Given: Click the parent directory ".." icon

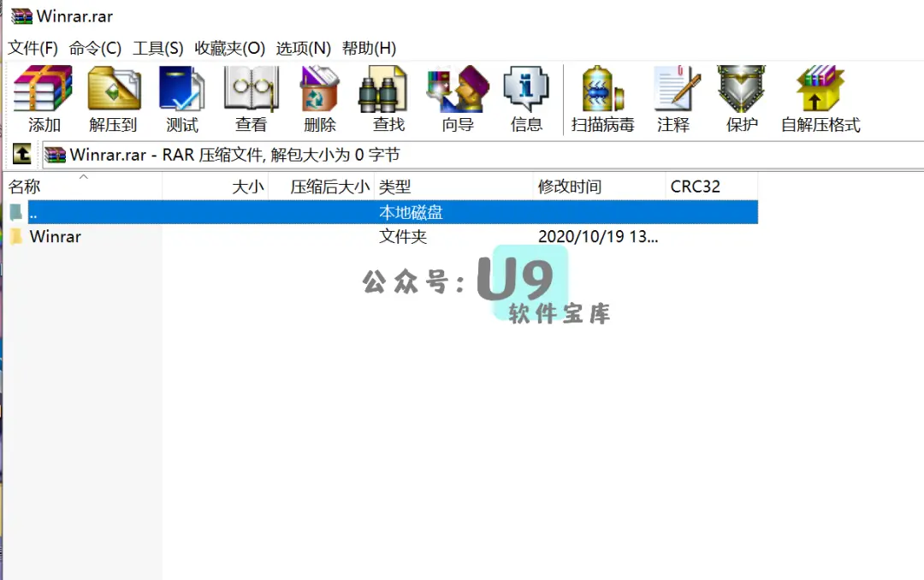Looking at the screenshot, I should pyautogui.click(x=16, y=212).
